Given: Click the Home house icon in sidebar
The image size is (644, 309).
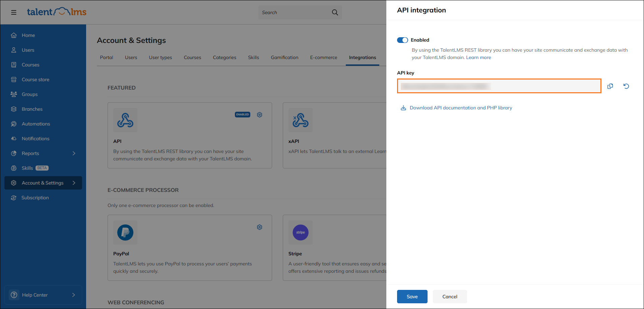Looking at the screenshot, I should pos(14,35).
